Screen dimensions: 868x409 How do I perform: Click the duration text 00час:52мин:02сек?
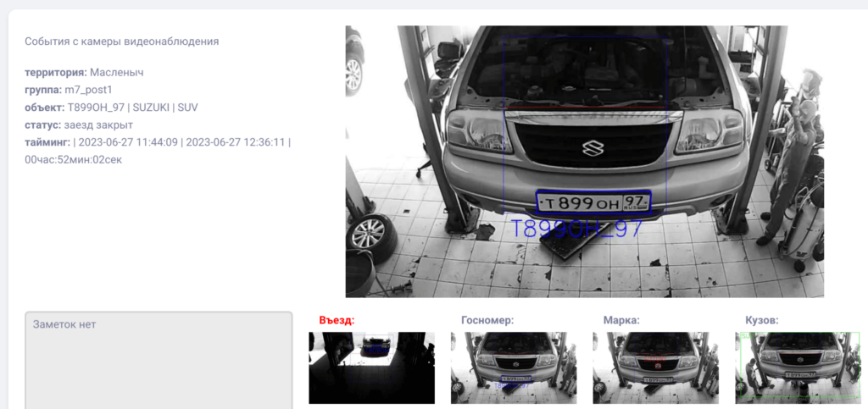pyautogui.click(x=74, y=160)
